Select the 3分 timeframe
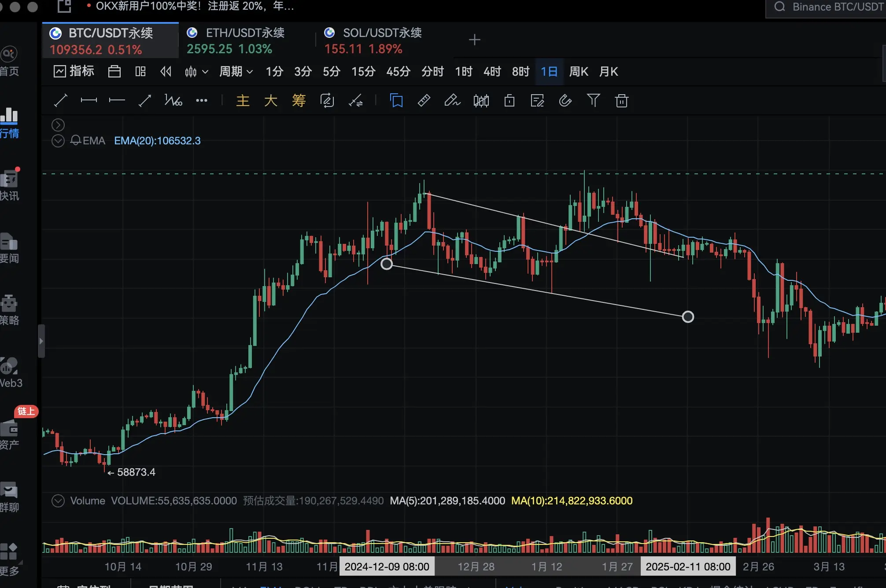 (303, 71)
